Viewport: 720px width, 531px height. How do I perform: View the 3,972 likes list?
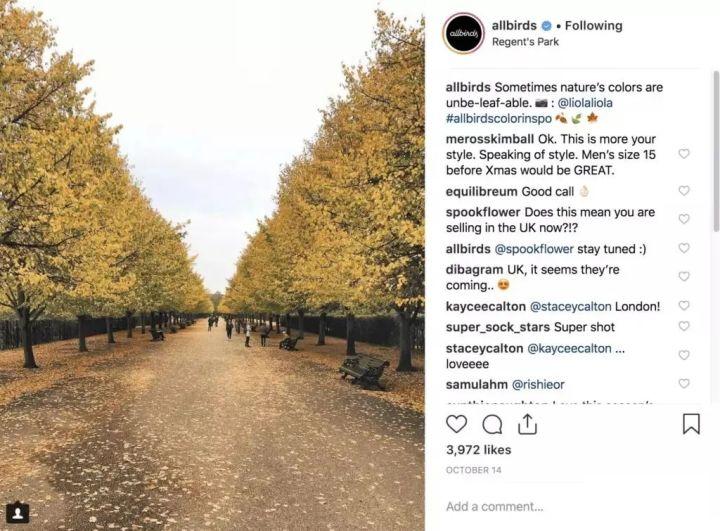coord(478,450)
